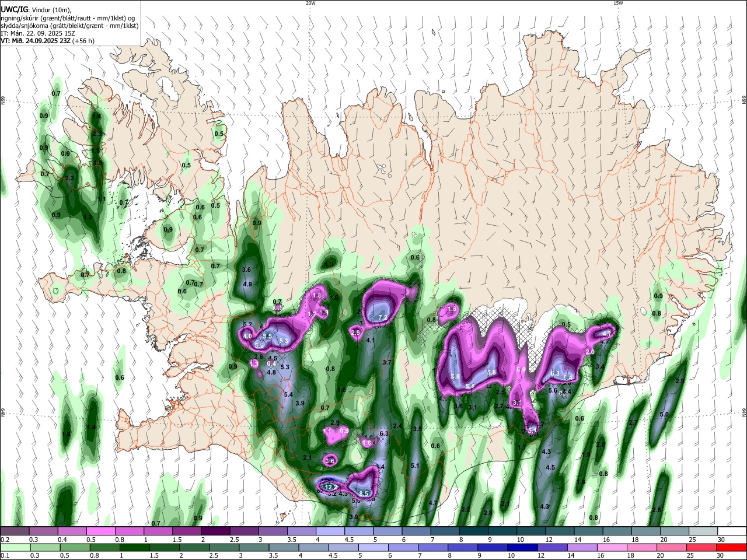Click the 'VT: Mið. 24.09.2025 23Z (+56 h)' line
The image size is (747, 560).
(x=47, y=41)
